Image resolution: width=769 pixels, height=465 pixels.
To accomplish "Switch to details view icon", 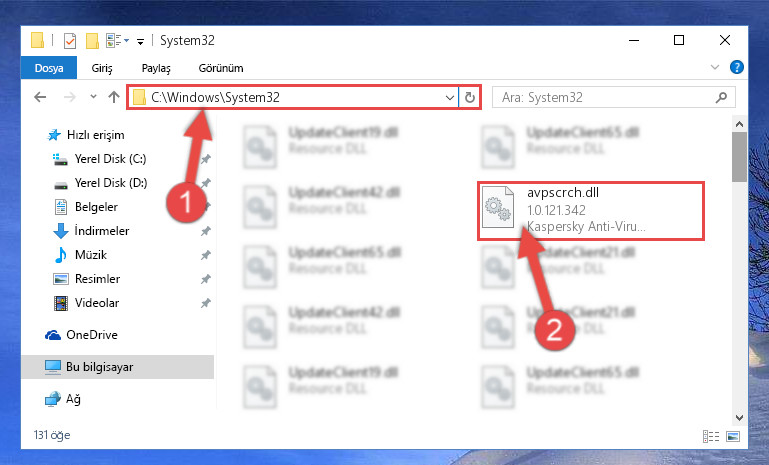I will 711,436.
